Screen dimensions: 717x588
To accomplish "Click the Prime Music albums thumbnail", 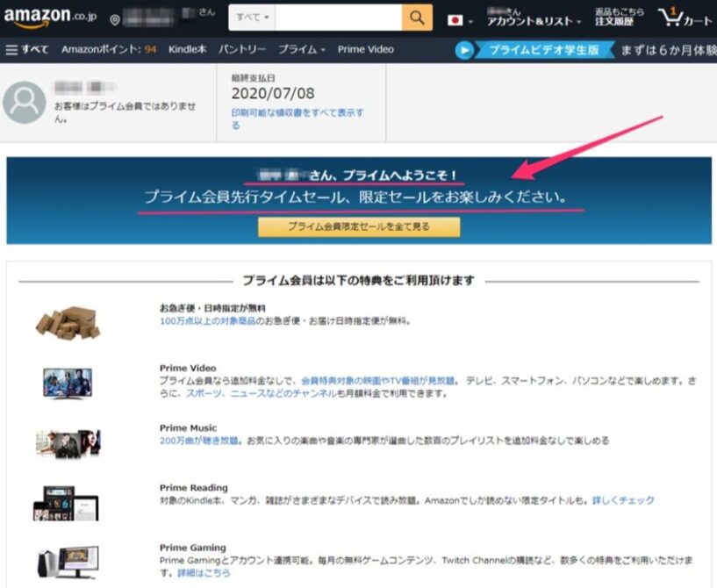I will (68, 443).
